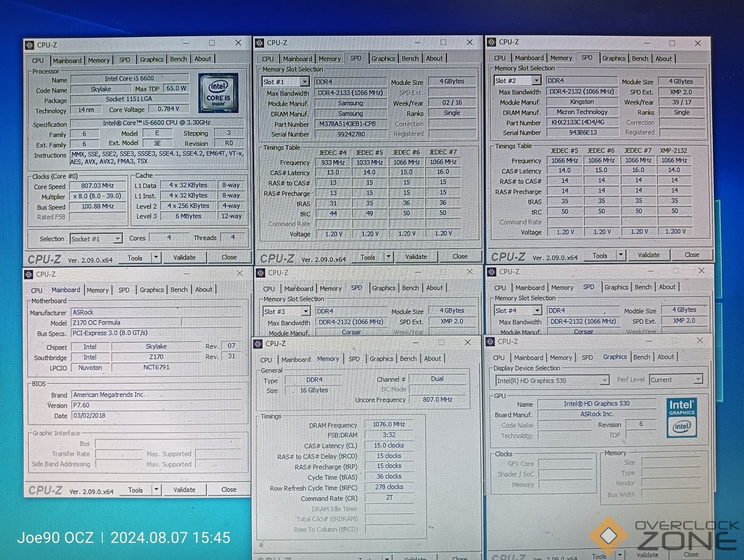Close the HD Graphics 530 window with its X
The width and height of the screenshot is (744, 560).
coord(700,341)
